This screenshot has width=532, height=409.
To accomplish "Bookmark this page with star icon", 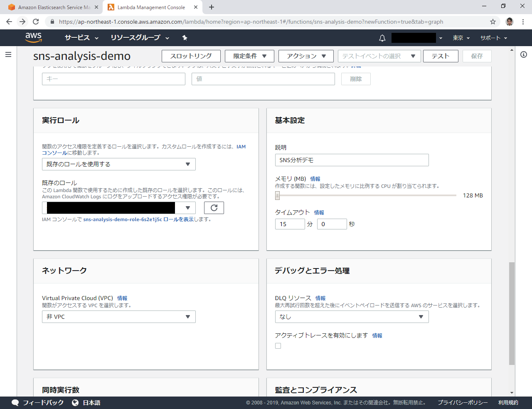I will point(493,22).
